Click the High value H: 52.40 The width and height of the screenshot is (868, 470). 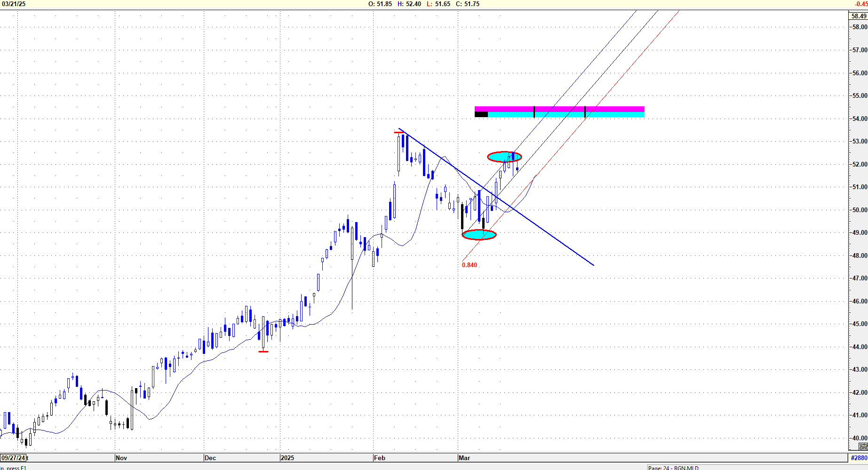[x=409, y=4]
